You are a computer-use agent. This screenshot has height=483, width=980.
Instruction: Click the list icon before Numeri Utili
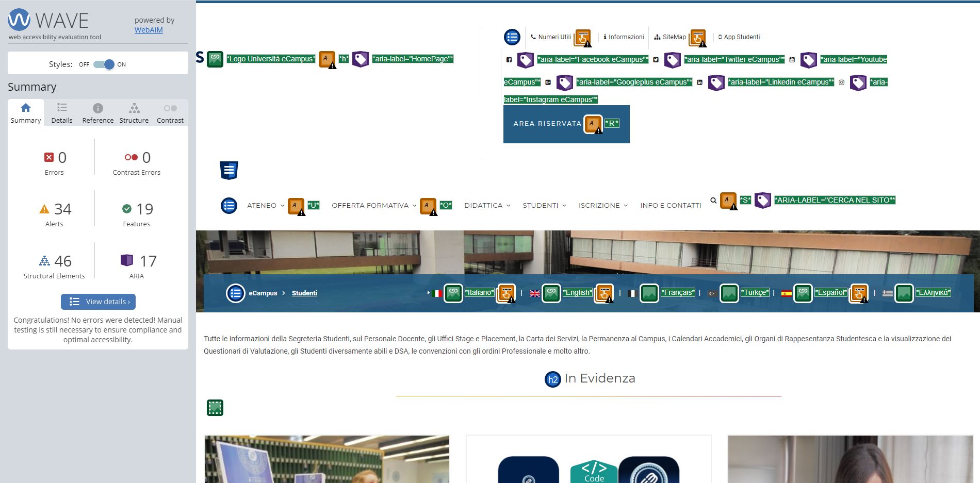click(512, 37)
